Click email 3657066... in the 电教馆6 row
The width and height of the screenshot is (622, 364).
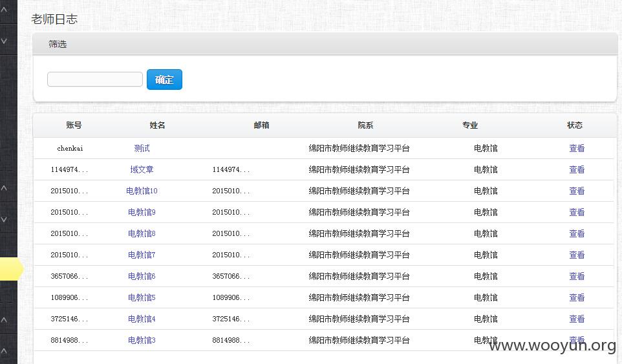[231, 276]
